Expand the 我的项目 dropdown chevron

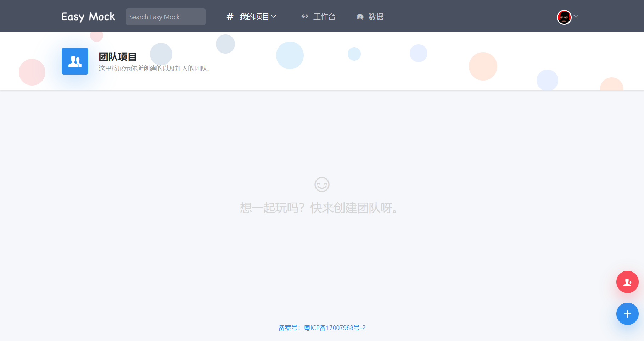pos(273,17)
